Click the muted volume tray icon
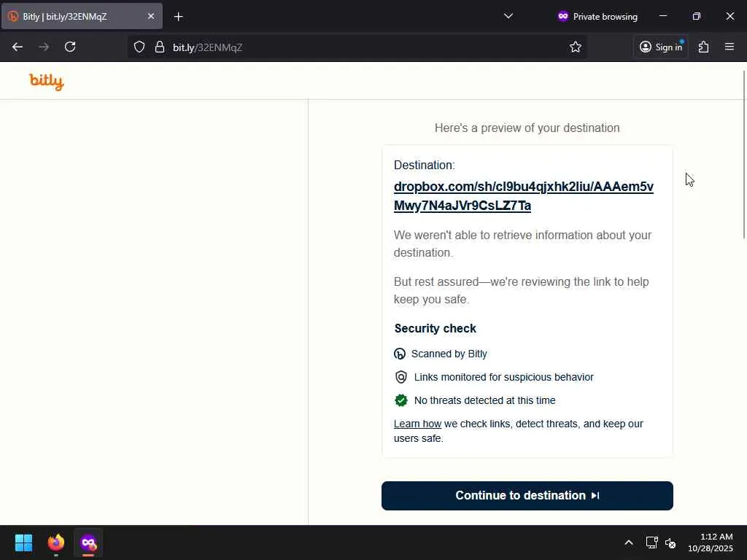Screen dimensions: 747x560 tap(670, 542)
